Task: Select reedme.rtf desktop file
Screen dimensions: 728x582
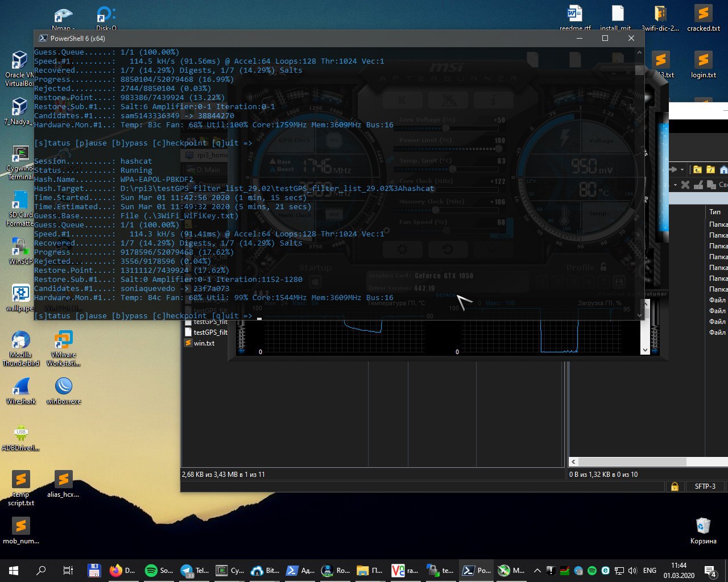Action: (x=575, y=18)
